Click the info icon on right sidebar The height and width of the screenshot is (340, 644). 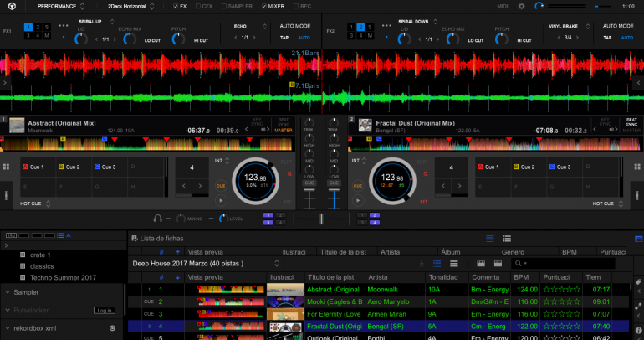pos(639,330)
